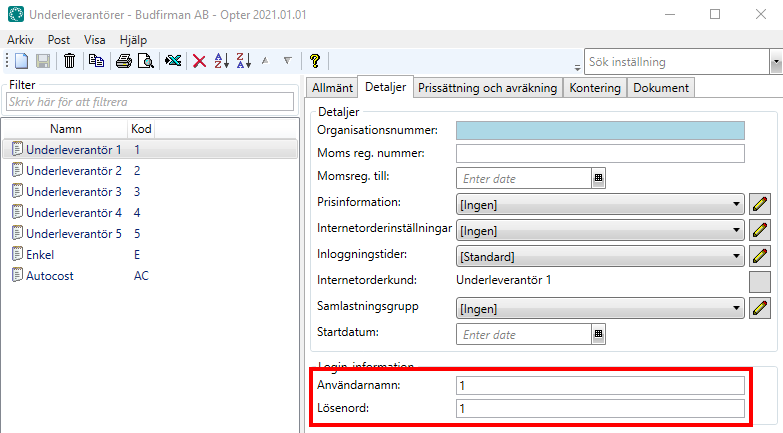The image size is (783, 433).
Task: Click the Excel export icon
Action: pos(173,61)
